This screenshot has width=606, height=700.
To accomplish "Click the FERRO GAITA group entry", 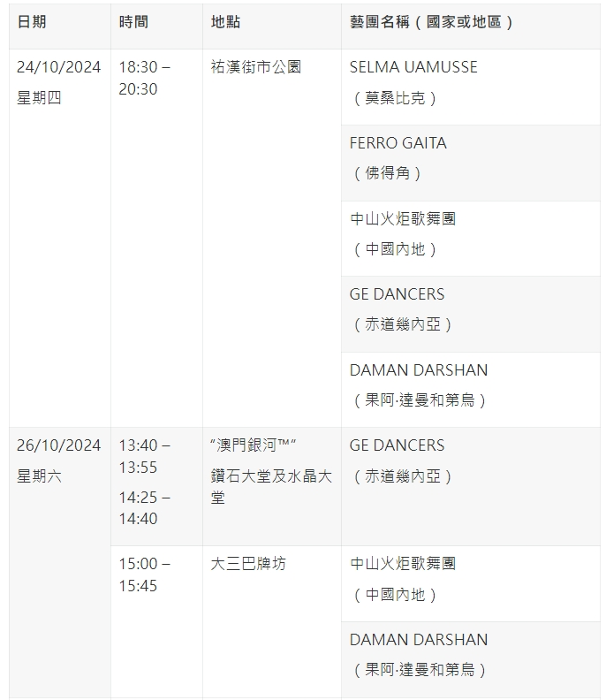I will coord(471,163).
